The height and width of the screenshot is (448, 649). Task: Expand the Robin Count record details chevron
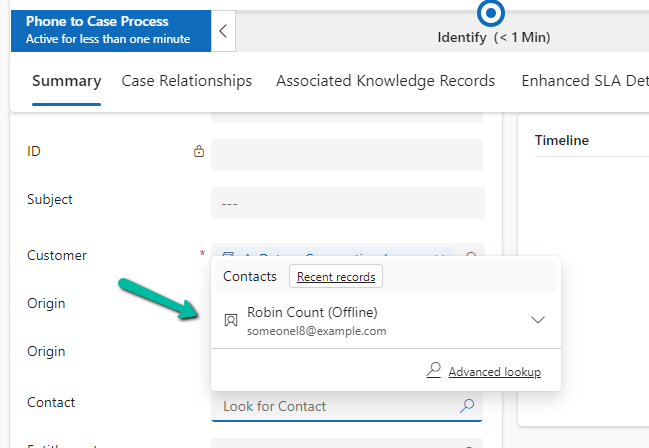537,320
